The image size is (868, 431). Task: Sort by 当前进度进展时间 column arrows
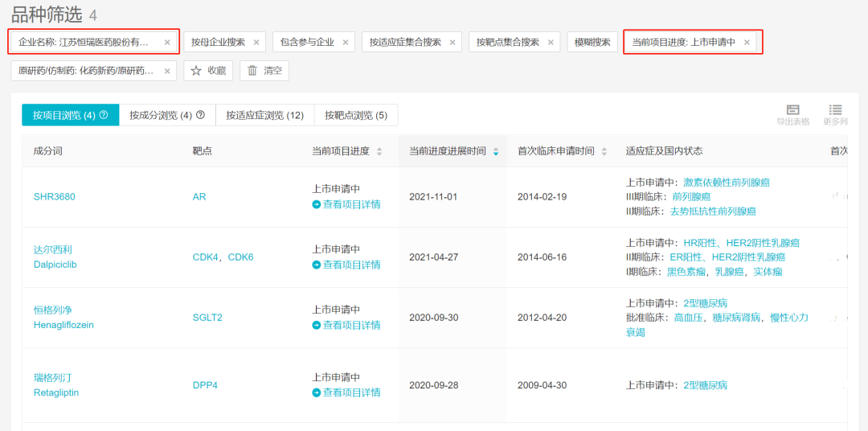pyautogui.click(x=496, y=151)
